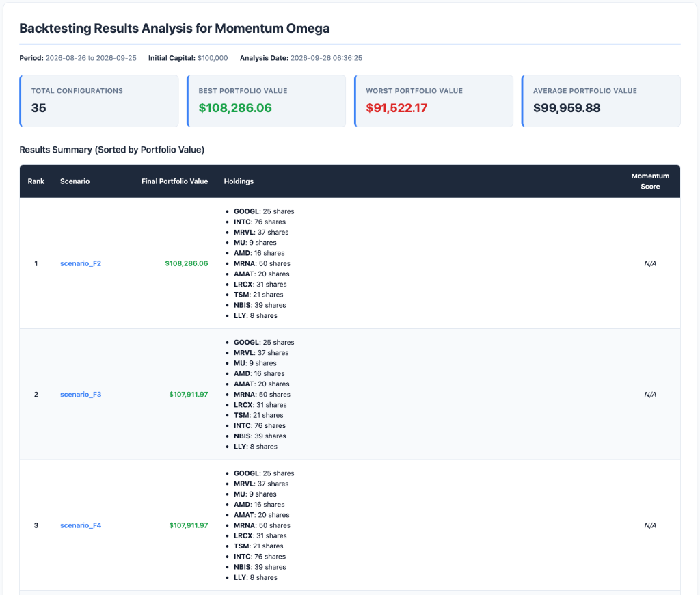This screenshot has width=700, height=595.
Task: Open the scenario_F2 link
Action: click(x=81, y=263)
